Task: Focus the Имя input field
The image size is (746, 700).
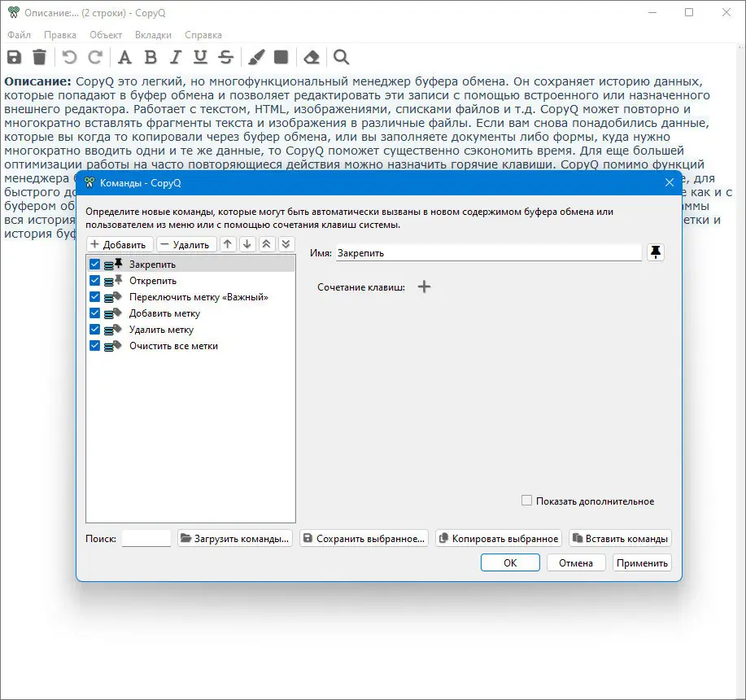Action: point(489,253)
